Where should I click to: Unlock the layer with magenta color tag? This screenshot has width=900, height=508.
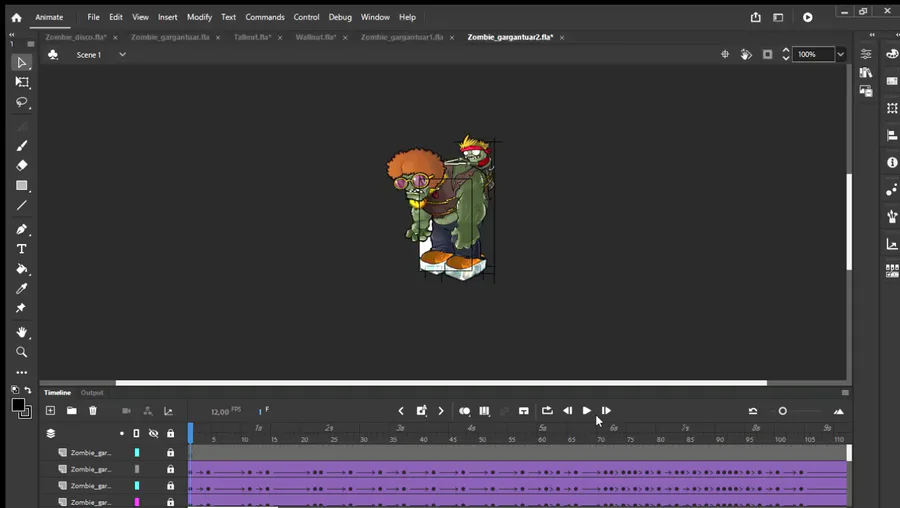coord(170,502)
